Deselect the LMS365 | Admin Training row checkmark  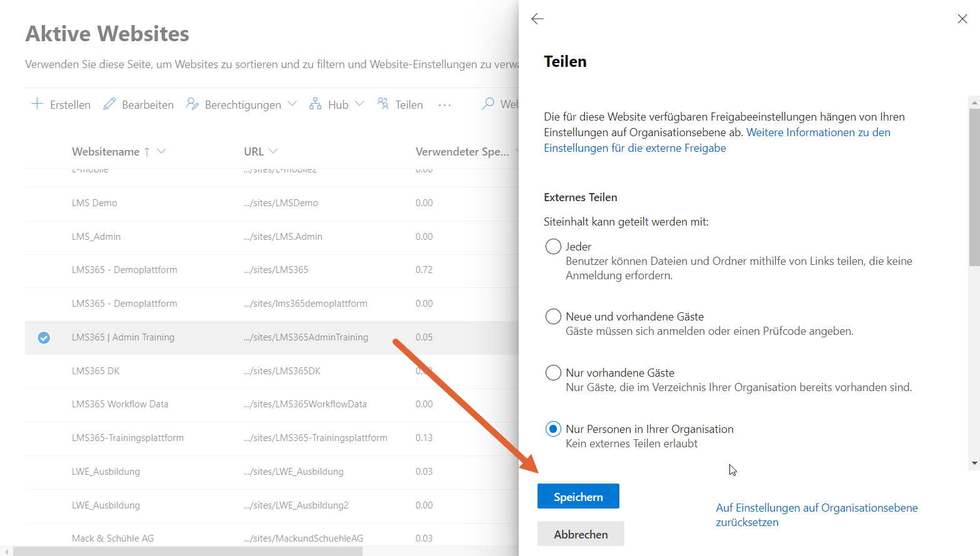click(x=44, y=337)
